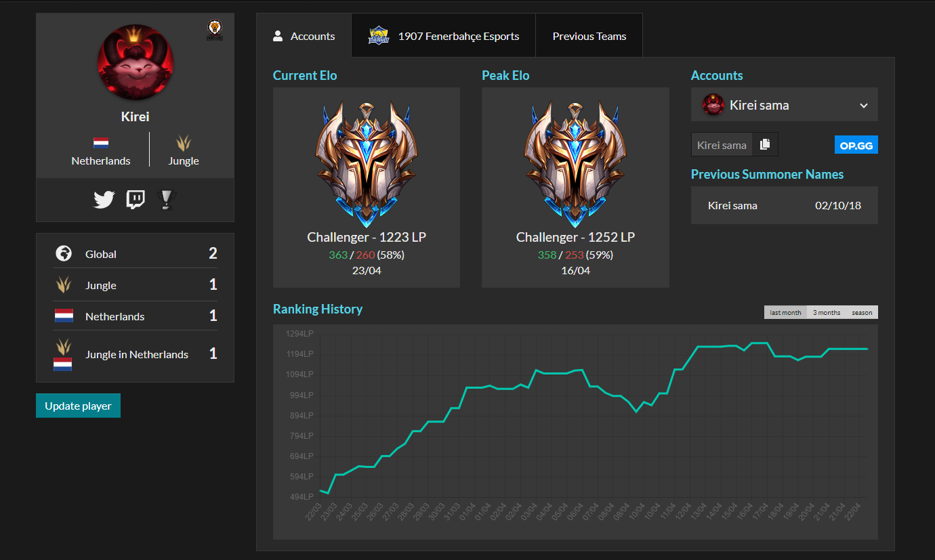Click the Previous Summoner Names heading
Image resolution: width=935 pixels, height=560 pixels.
768,174
